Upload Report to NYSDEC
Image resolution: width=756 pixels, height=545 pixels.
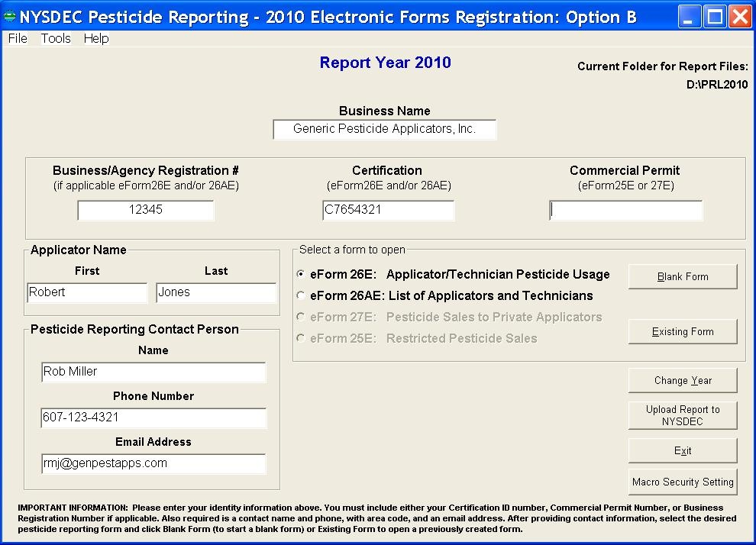683,415
